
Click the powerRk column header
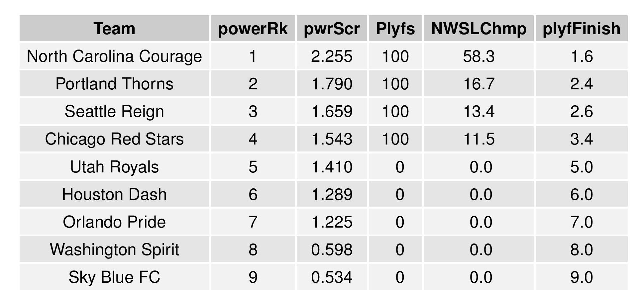coord(253,29)
